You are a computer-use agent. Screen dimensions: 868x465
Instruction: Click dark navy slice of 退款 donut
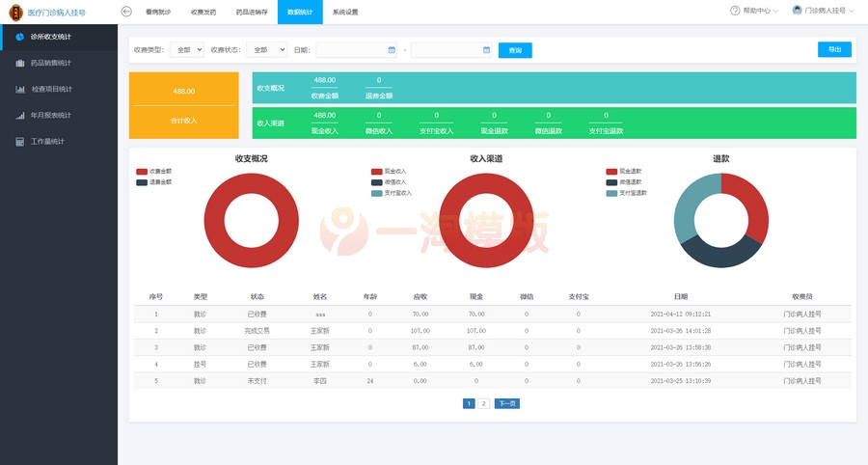point(721,257)
